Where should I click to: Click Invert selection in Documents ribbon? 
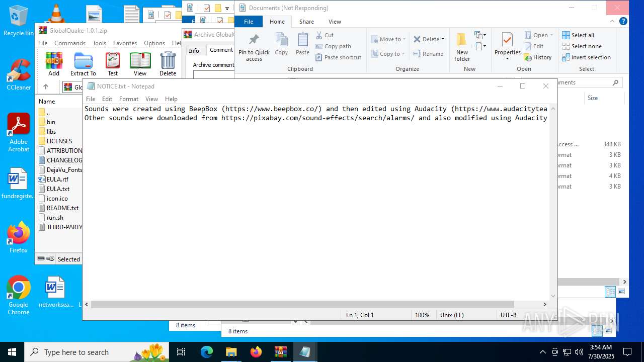(586, 57)
